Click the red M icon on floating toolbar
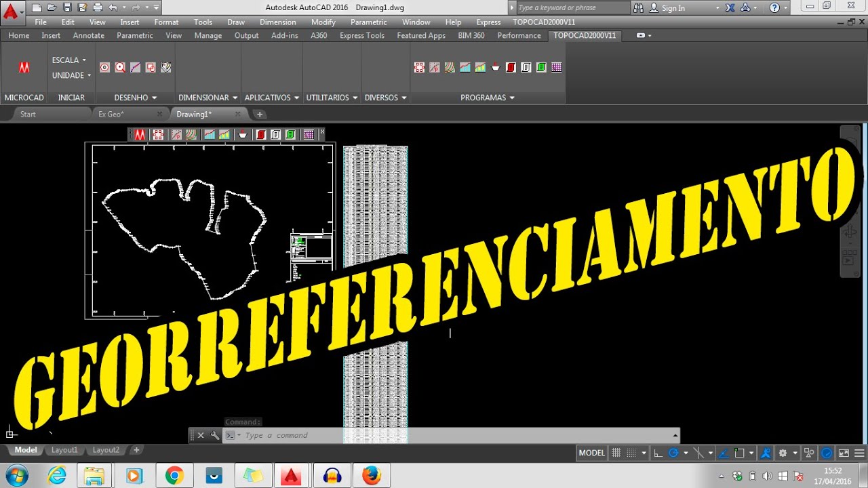This screenshot has width=868, height=488. (x=140, y=135)
